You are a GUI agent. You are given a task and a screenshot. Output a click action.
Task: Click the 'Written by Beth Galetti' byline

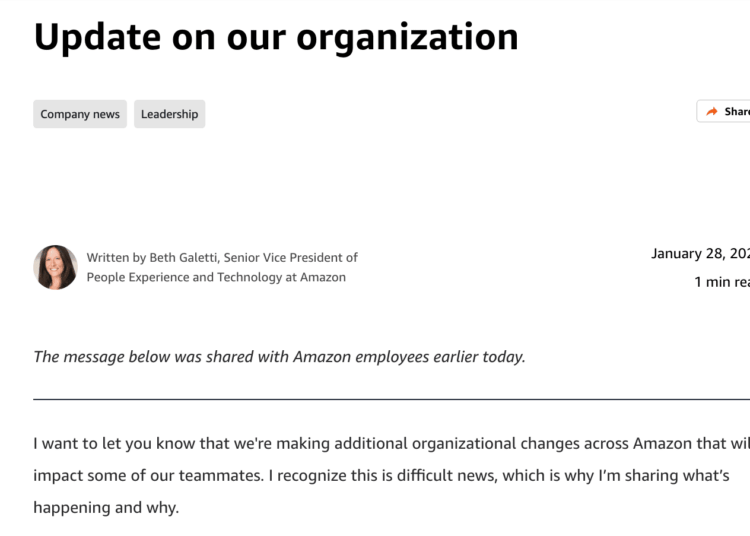click(152, 257)
